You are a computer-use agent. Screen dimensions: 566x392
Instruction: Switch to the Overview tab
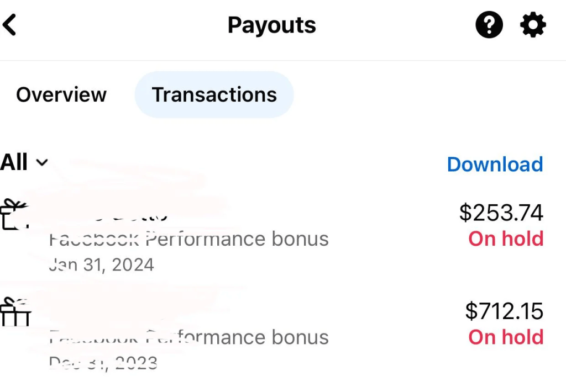click(61, 94)
